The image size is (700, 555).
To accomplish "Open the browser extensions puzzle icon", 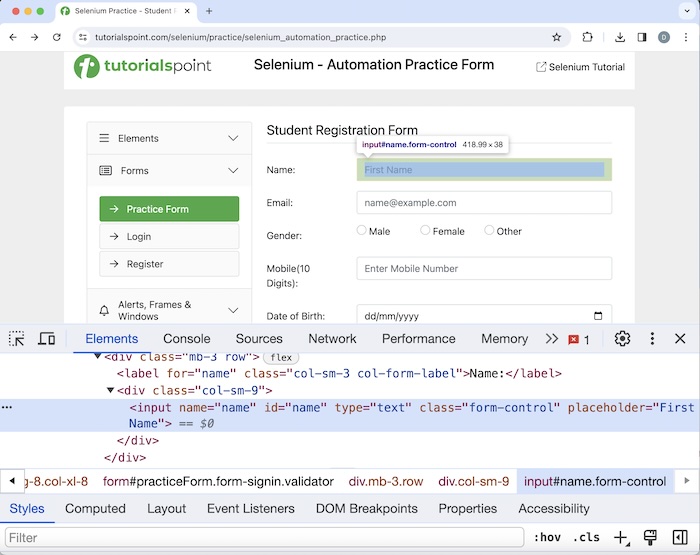I will [x=588, y=37].
